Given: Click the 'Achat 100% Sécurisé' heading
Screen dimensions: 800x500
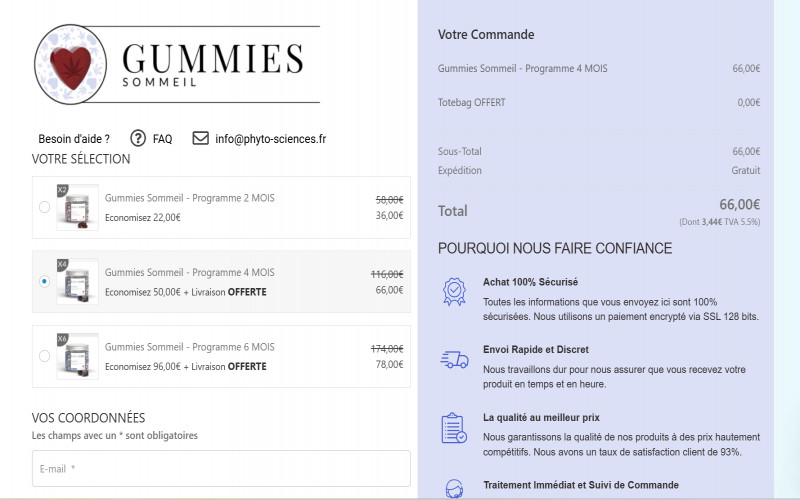Looking at the screenshot, I should (x=531, y=282).
